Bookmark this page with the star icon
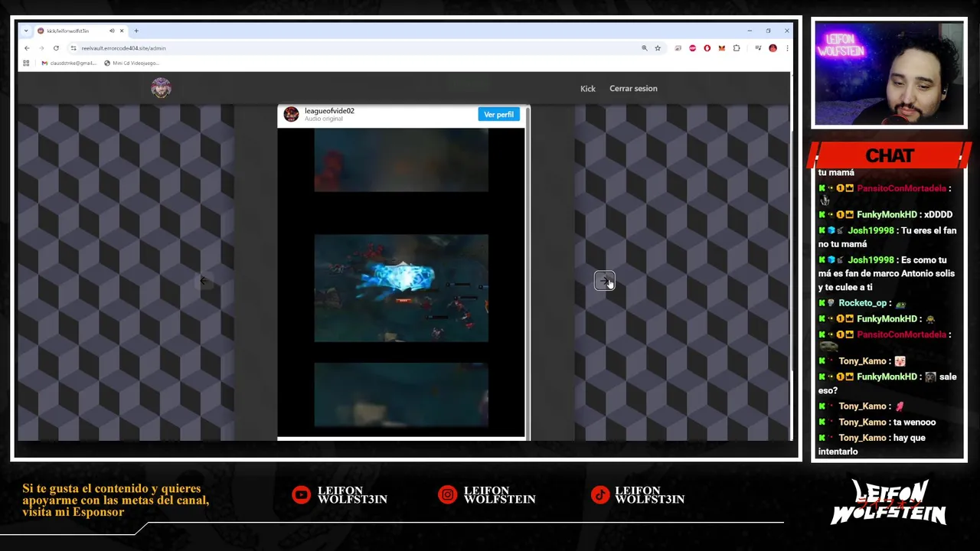This screenshot has width=980, height=551. tap(658, 48)
